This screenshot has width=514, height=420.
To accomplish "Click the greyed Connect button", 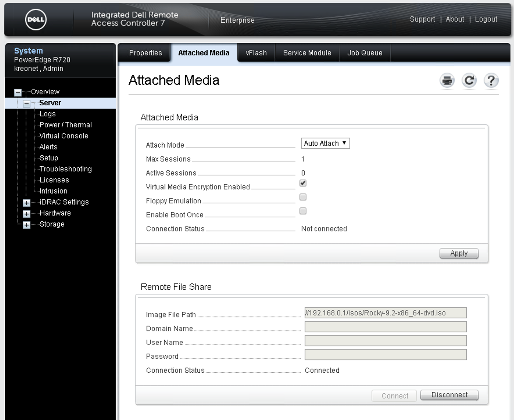I will pyautogui.click(x=395, y=396).
